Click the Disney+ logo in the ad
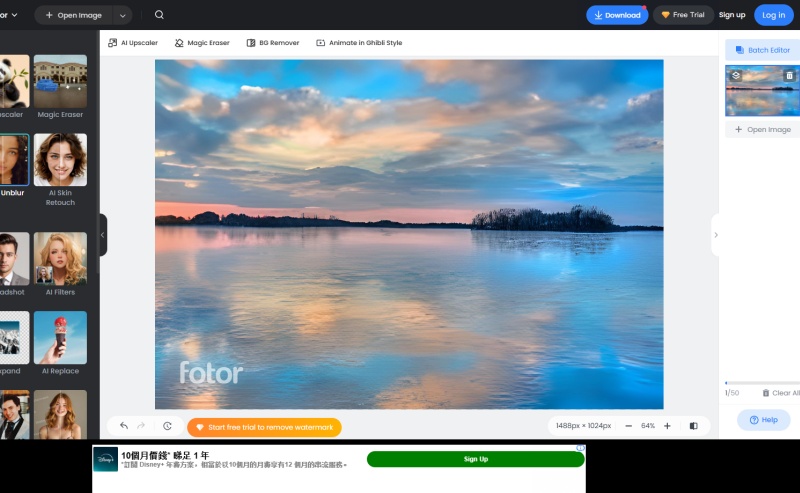 coord(106,459)
